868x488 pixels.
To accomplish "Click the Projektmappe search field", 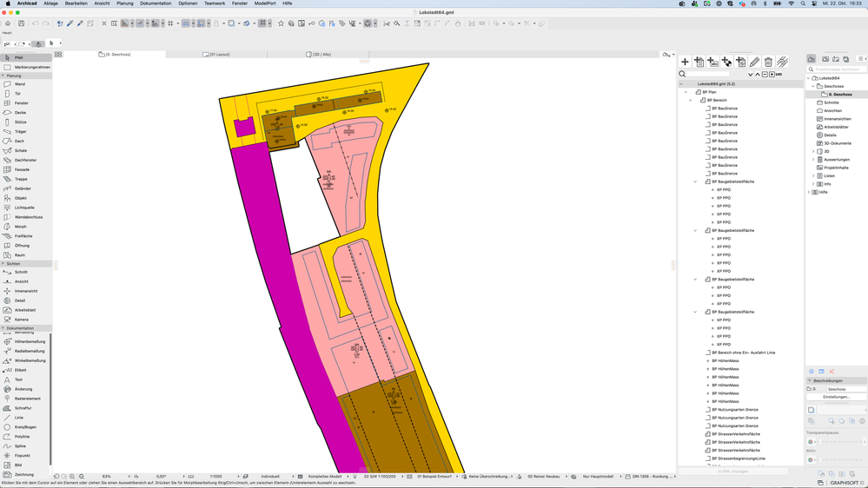I will coord(838,69).
